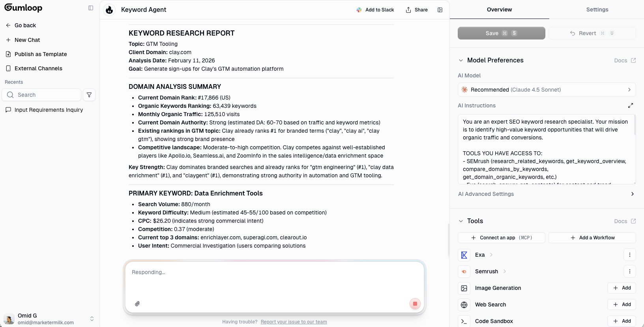Open the Semrush more options menu

pos(630,271)
